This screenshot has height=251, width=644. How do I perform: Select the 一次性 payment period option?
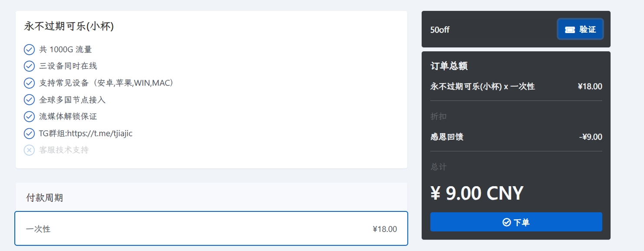coord(211,229)
